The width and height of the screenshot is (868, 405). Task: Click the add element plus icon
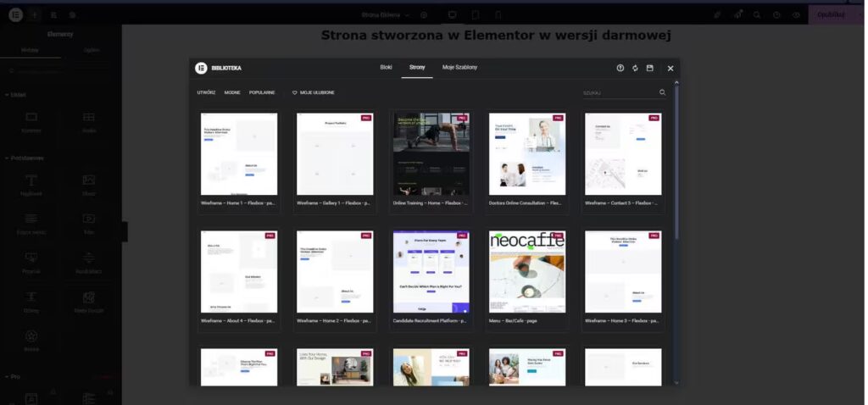tap(34, 15)
